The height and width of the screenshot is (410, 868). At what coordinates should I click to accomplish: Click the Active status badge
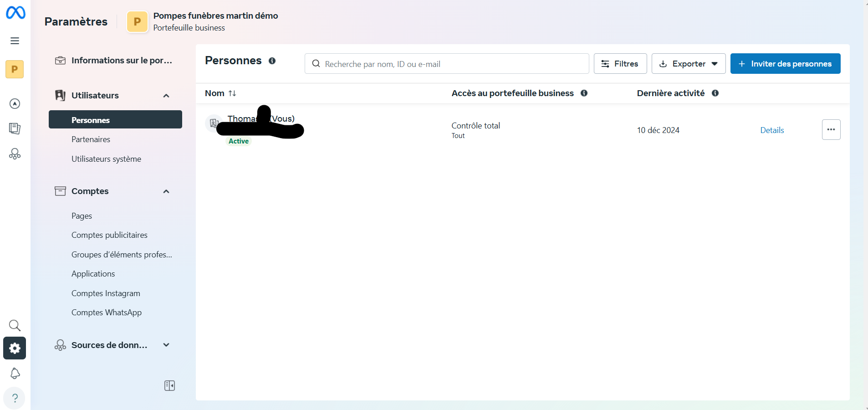pos(239,141)
